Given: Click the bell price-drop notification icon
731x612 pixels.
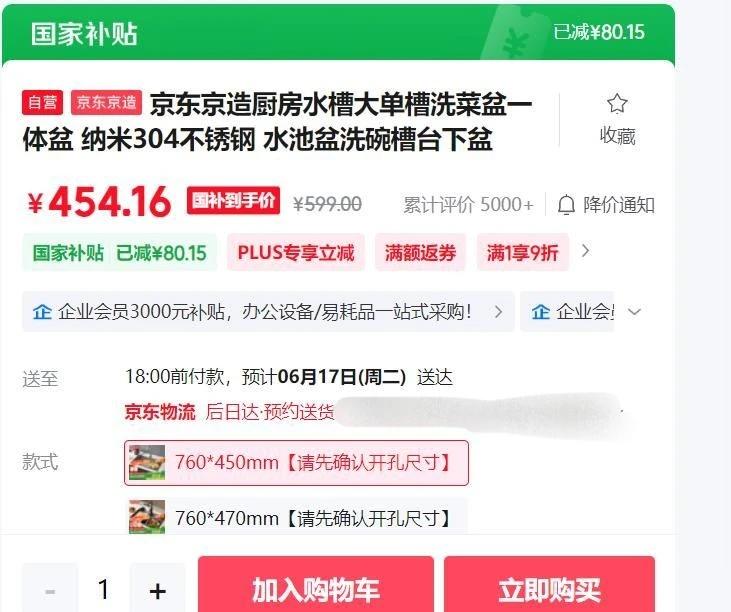Looking at the screenshot, I should coord(566,205).
